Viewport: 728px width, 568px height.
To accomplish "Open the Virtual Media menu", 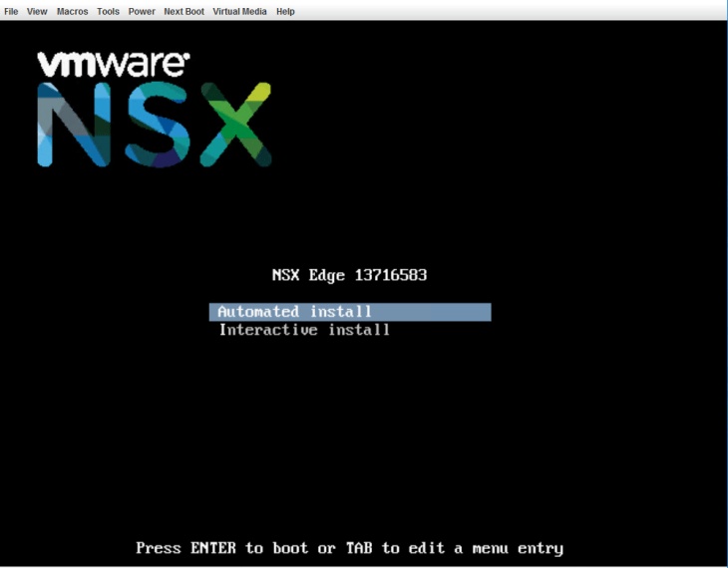I will click(x=239, y=12).
